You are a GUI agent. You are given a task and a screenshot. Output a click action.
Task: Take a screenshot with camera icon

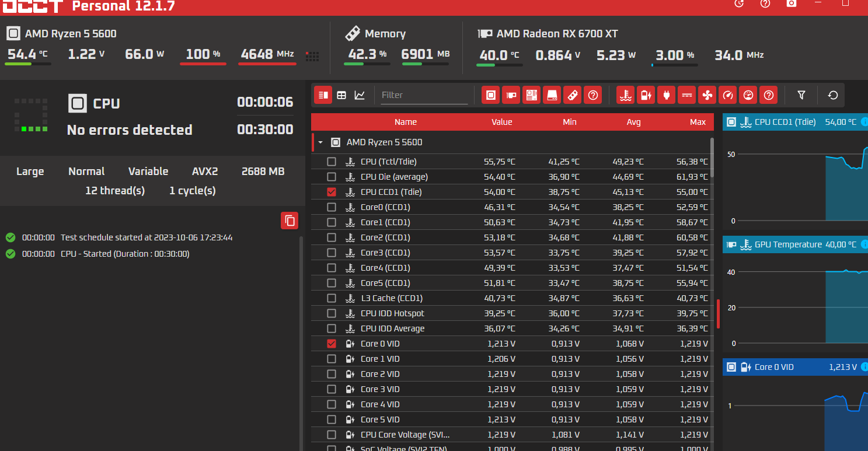coord(791,4)
